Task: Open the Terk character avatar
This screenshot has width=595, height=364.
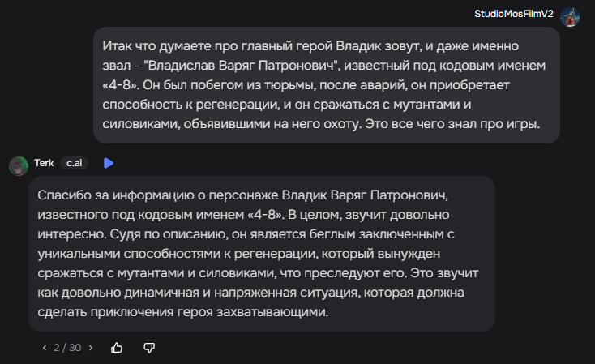Action: (19, 166)
